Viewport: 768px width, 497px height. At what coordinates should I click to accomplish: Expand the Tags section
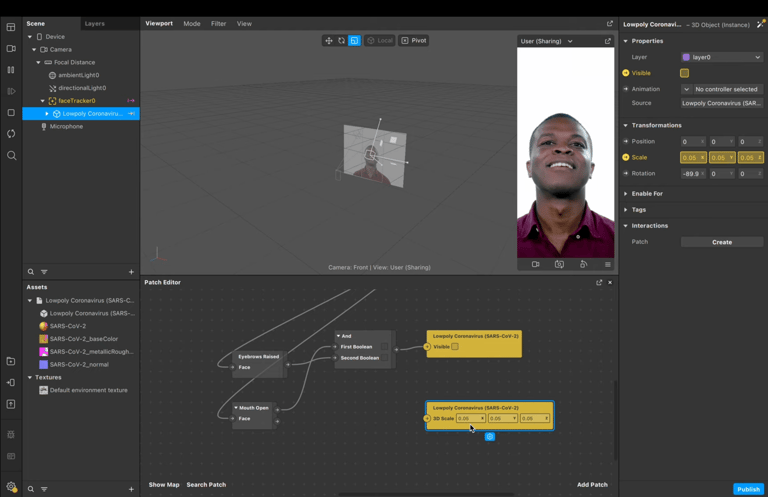(x=625, y=210)
